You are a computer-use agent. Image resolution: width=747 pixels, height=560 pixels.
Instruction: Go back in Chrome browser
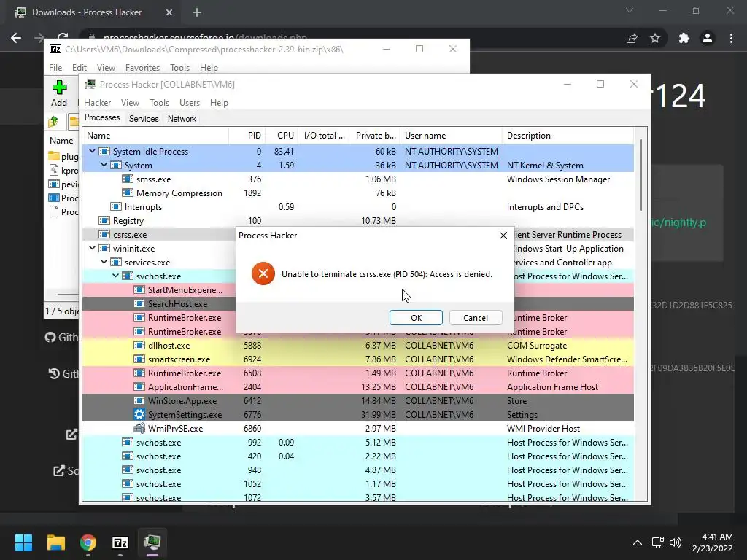tap(16, 38)
